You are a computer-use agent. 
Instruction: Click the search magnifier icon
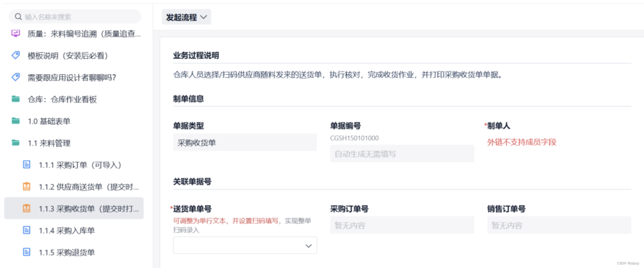point(18,17)
